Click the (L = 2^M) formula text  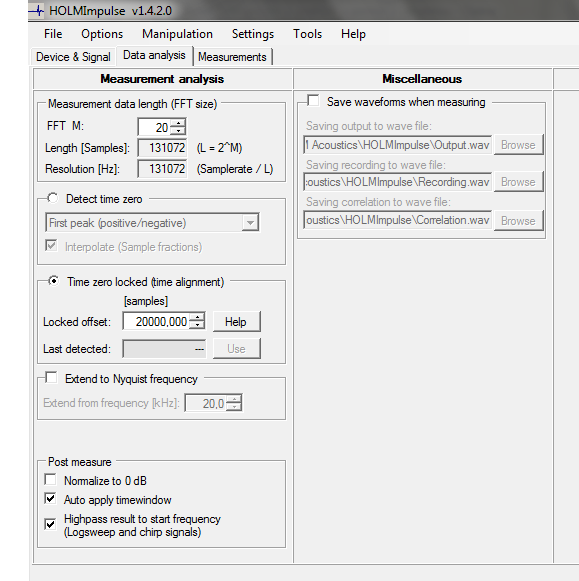pos(219,148)
